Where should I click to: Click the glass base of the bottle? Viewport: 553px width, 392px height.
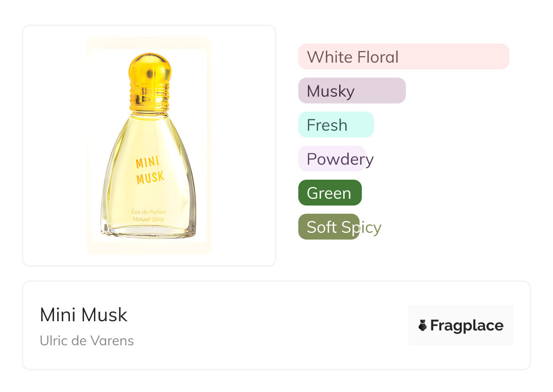(148, 232)
